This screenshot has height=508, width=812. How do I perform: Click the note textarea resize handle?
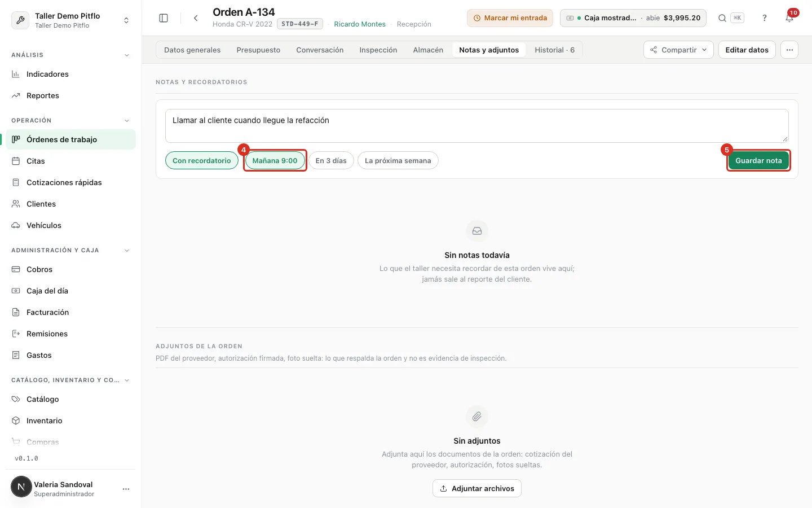click(785, 139)
